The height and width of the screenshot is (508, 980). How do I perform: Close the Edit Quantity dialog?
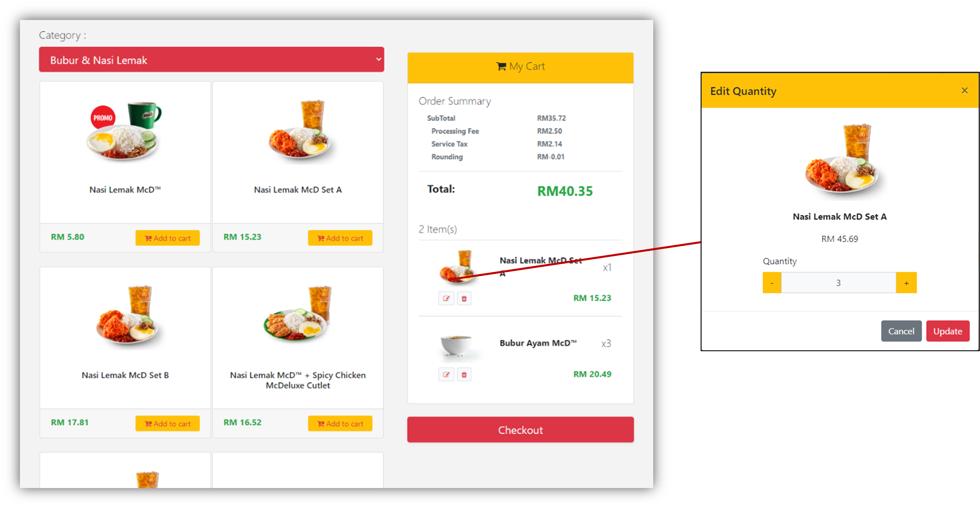click(x=964, y=91)
